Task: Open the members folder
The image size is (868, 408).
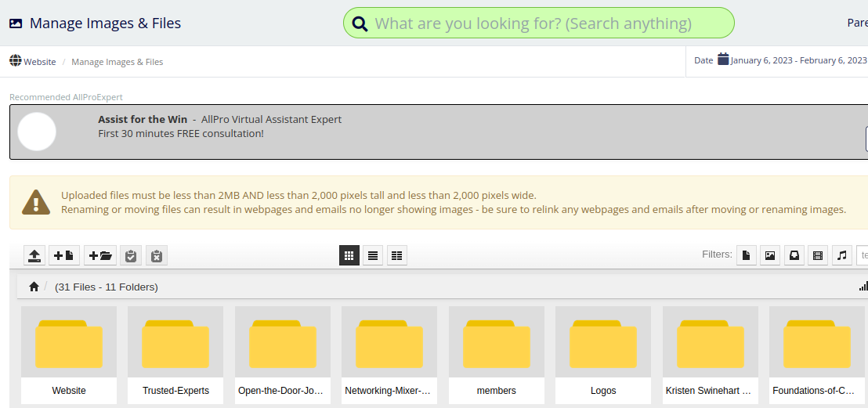Action: click(497, 355)
